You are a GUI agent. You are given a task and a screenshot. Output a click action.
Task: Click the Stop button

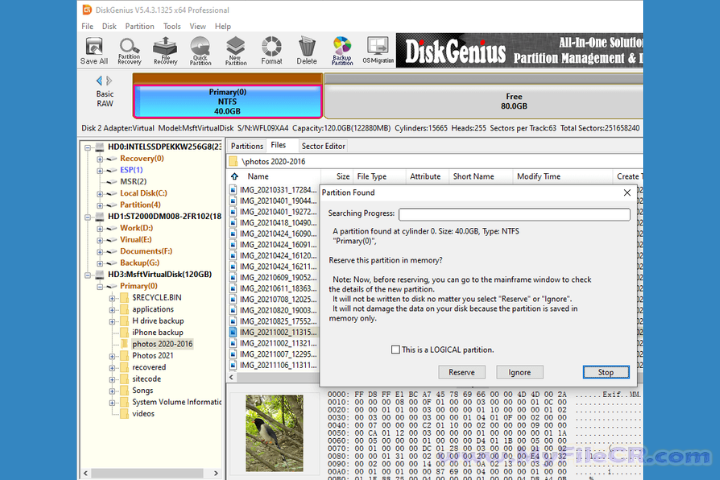pyautogui.click(x=606, y=372)
